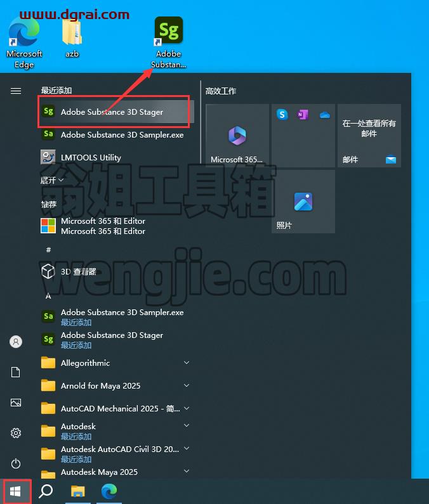Viewport: 429px width, 504px height.
Task: Open the user account icon
Action: click(x=16, y=341)
